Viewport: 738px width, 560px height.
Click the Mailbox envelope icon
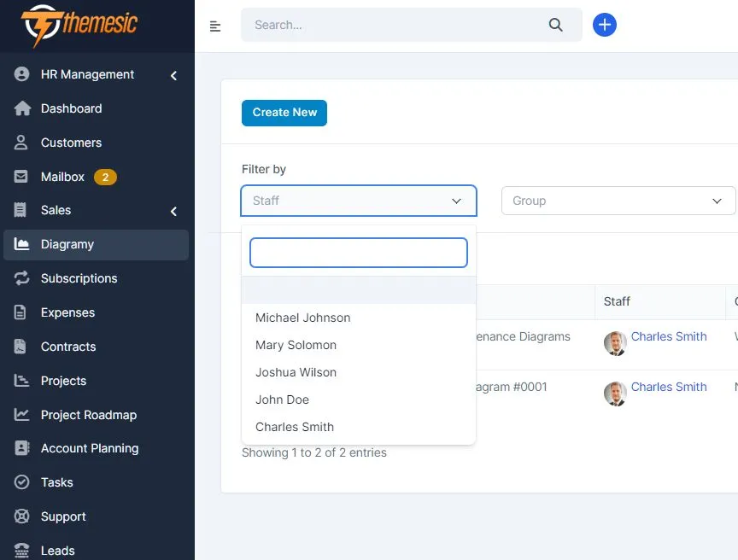coord(22,177)
